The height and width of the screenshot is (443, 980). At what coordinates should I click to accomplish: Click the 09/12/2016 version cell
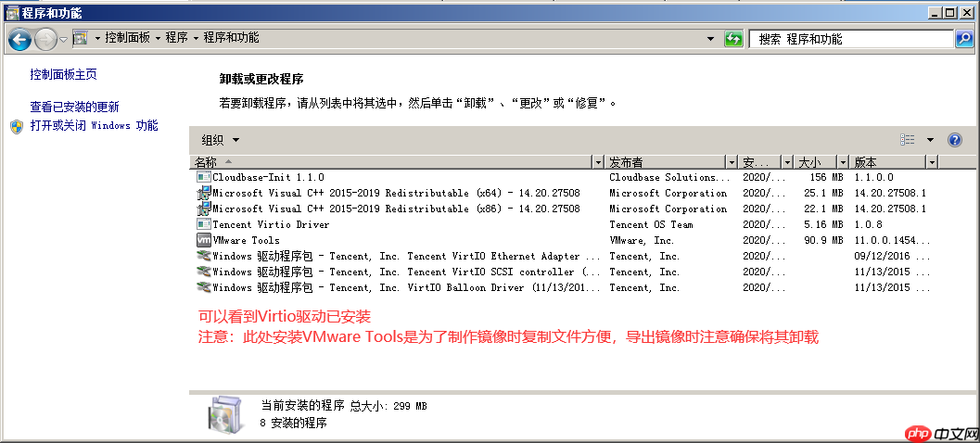[893, 256]
